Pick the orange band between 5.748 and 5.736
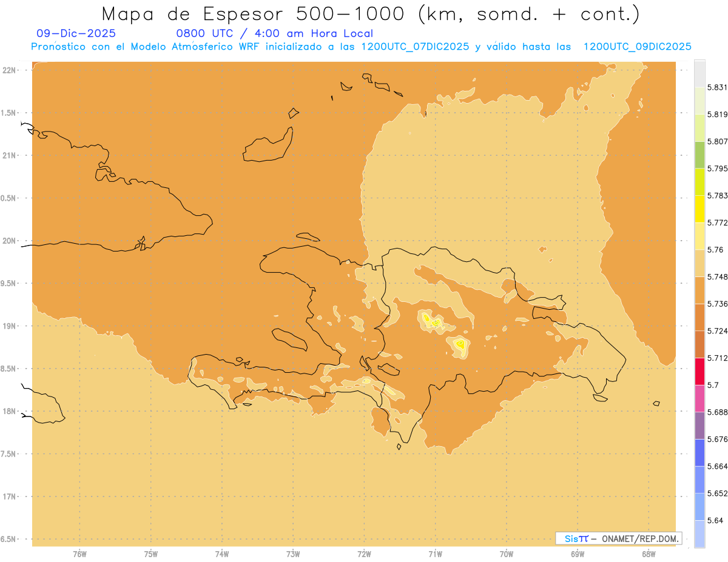 699,290
